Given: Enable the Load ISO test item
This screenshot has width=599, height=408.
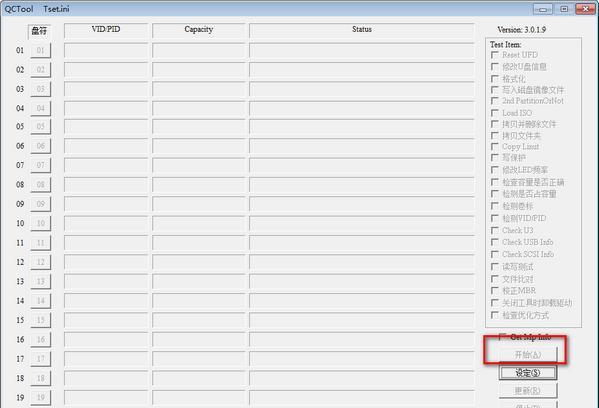Looking at the screenshot, I should (x=495, y=113).
